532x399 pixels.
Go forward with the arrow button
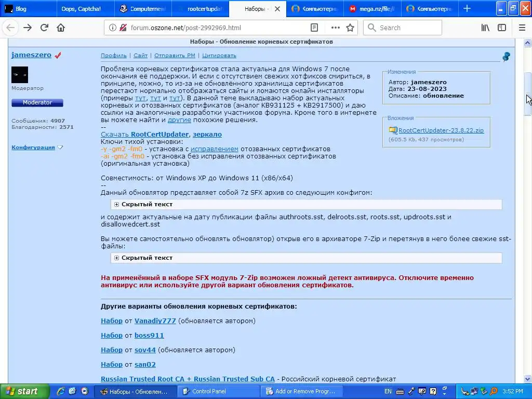point(28,28)
